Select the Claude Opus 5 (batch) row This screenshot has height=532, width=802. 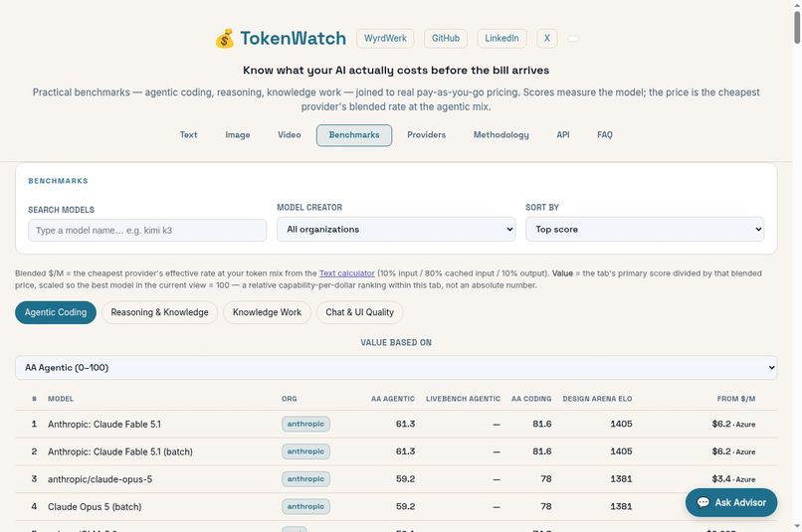click(x=396, y=507)
